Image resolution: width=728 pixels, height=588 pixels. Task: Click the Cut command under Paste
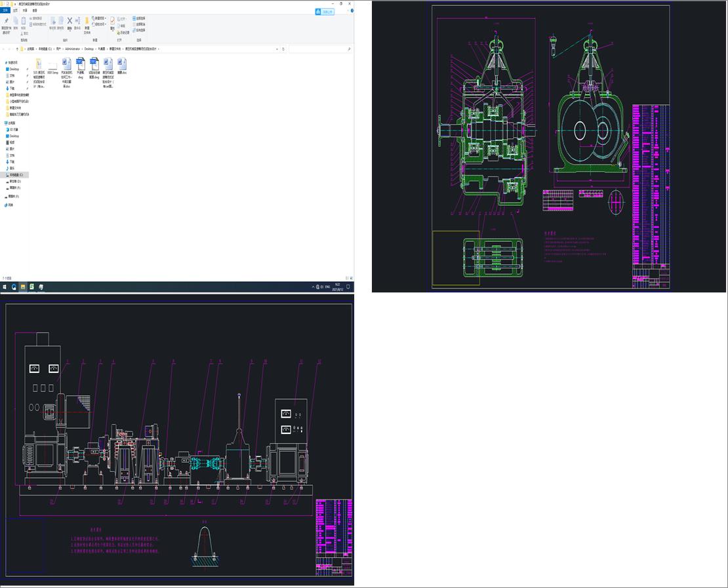(x=25, y=33)
